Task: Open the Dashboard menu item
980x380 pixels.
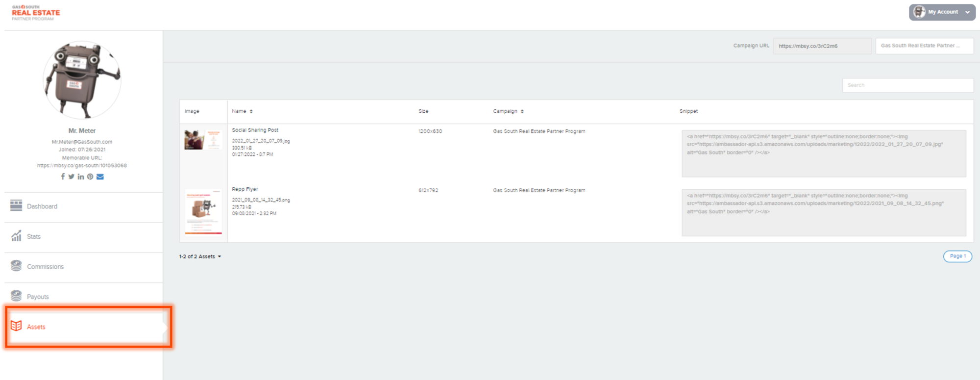Action: pyautogui.click(x=84, y=206)
